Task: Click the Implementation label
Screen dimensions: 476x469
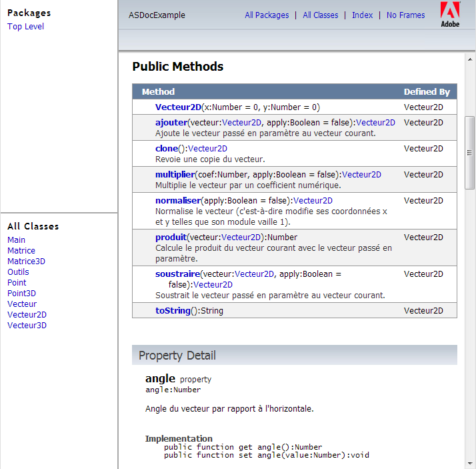Action: [179, 438]
